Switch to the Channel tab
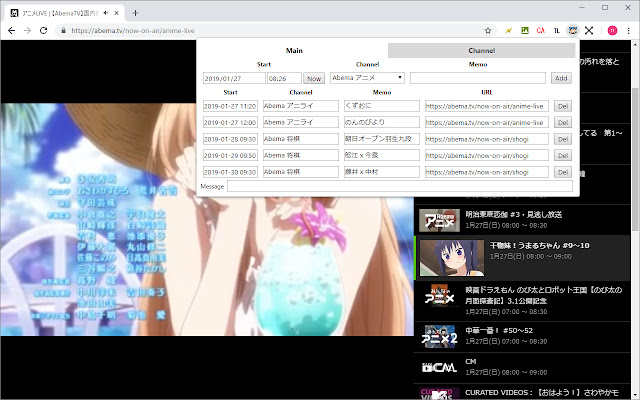Viewport: 640px width, 400px height. (x=482, y=51)
